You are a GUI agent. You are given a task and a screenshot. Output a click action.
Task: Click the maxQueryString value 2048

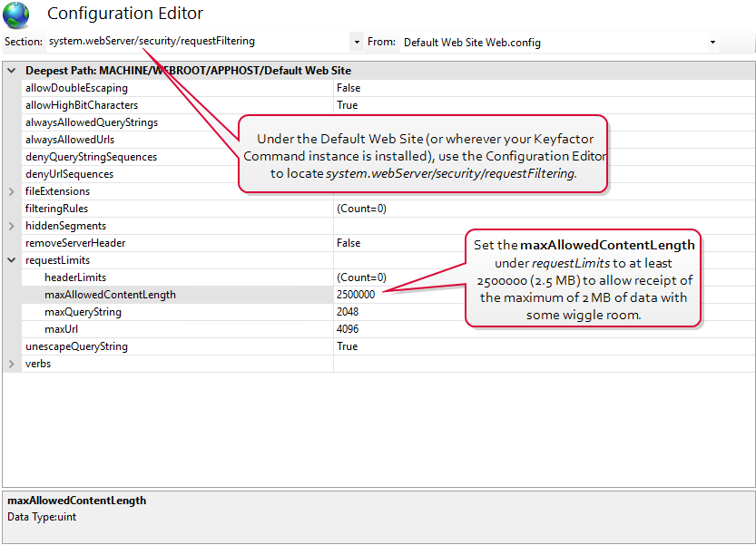[x=349, y=312]
